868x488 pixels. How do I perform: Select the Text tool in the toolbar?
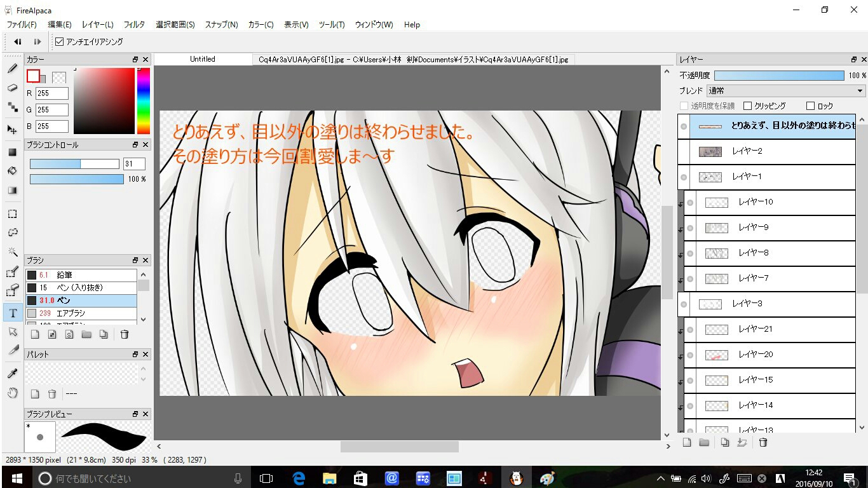click(x=12, y=313)
